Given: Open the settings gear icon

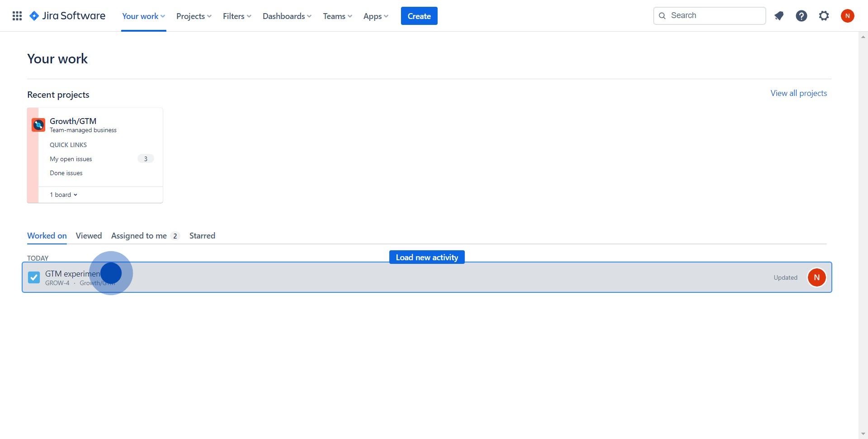Looking at the screenshot, I should point(824,16).
